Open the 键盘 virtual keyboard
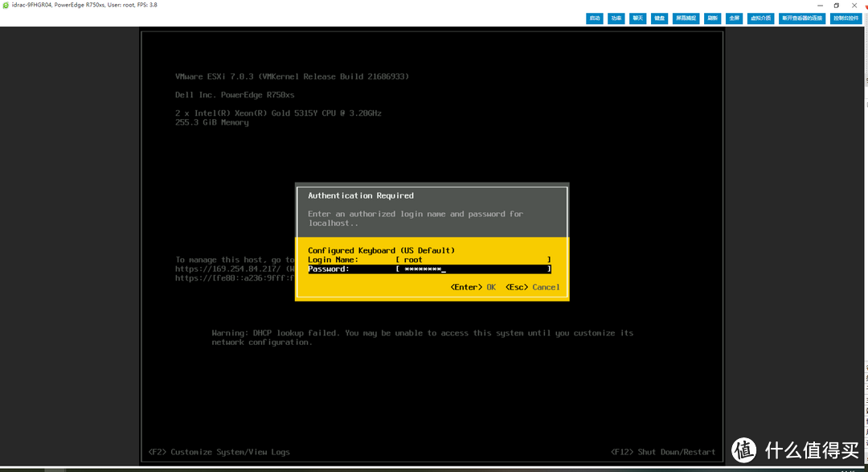Image resolution: width=868 pixels, height=472 pixels. [x=659, y=18]
